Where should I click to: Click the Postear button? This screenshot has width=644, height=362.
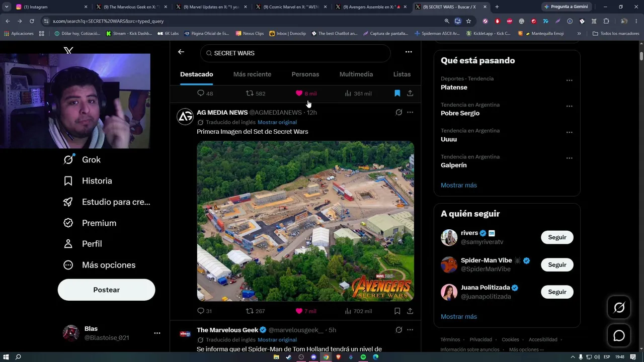point(106,290)
